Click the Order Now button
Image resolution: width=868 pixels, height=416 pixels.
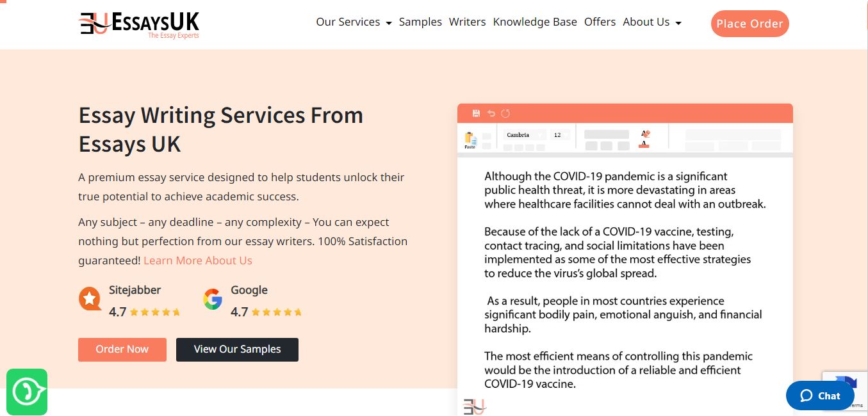(122, 349)
